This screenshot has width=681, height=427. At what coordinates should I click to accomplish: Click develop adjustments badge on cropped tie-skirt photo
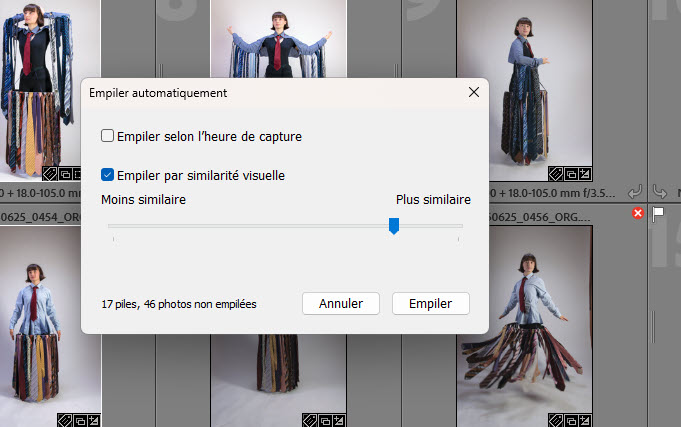(339, 420)
